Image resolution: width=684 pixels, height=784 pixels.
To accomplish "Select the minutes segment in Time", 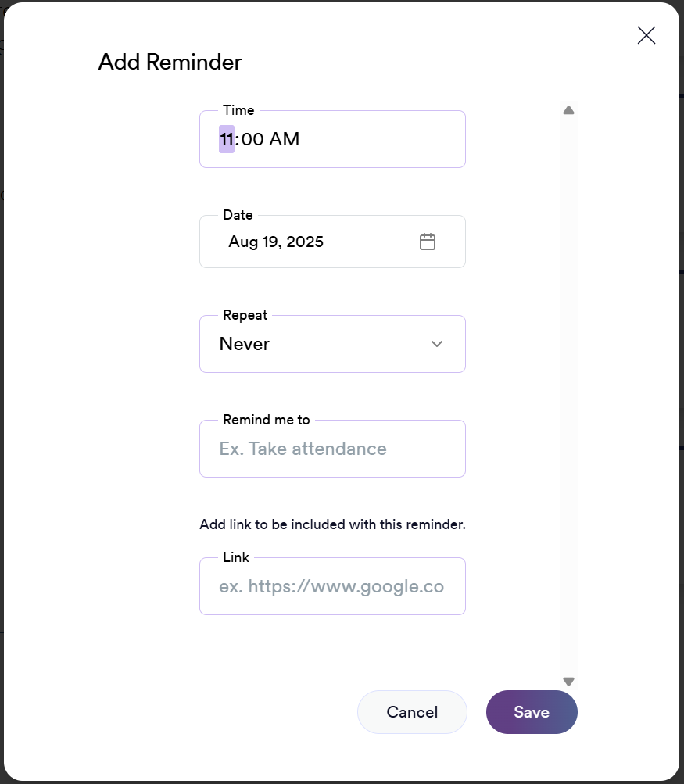I will click(252, 140).
